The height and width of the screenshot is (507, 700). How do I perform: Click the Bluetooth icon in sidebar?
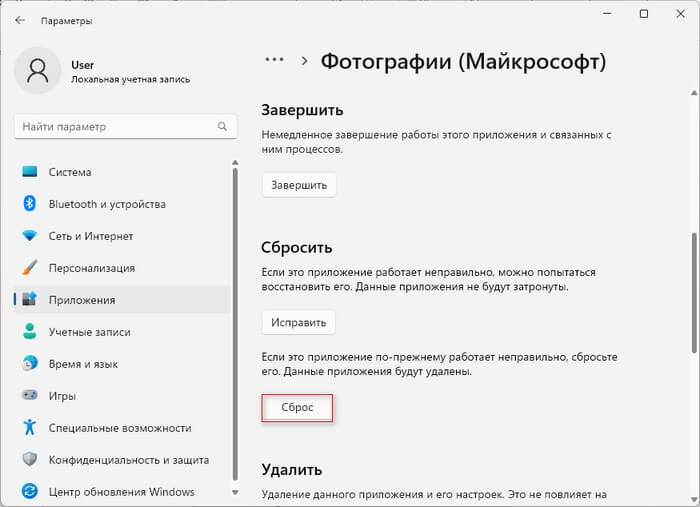[x=29, y=204]
